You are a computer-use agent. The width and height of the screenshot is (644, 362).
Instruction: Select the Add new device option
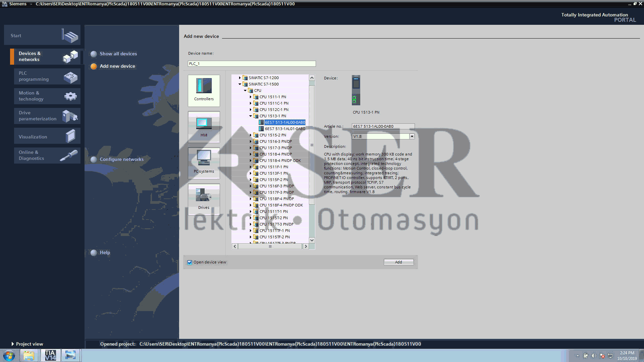117,66
